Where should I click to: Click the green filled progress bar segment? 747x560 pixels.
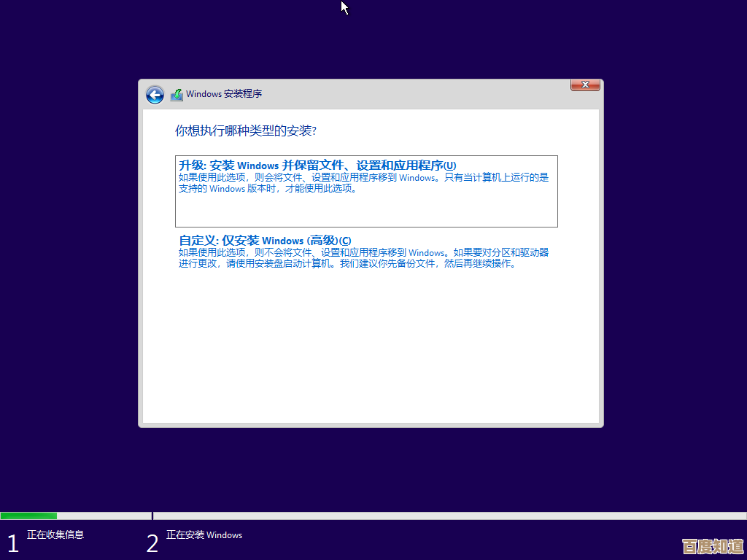(28, 516)
